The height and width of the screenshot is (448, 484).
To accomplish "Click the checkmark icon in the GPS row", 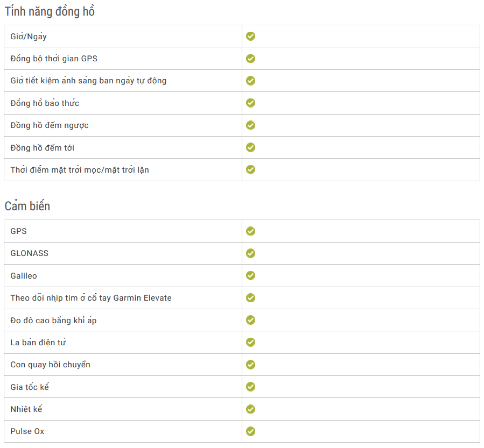I will pyautogui.click(x=250, y=231).
